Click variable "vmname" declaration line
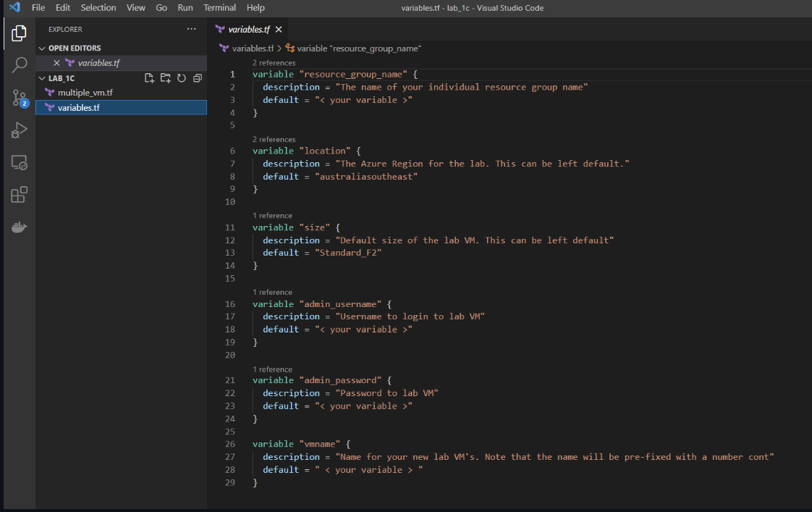This screenshot has width=812, height=512. [301, 444]
